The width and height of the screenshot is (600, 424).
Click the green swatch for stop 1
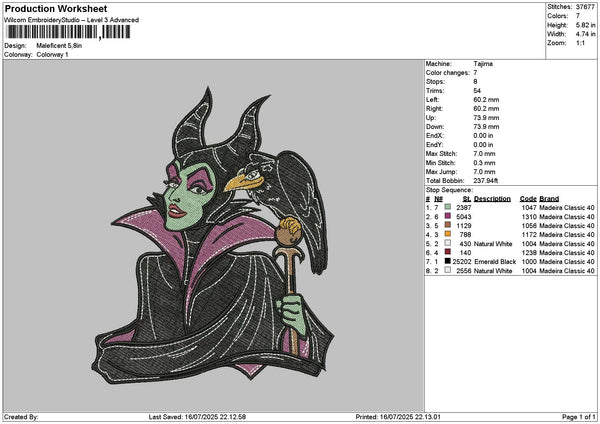[447, 207]
